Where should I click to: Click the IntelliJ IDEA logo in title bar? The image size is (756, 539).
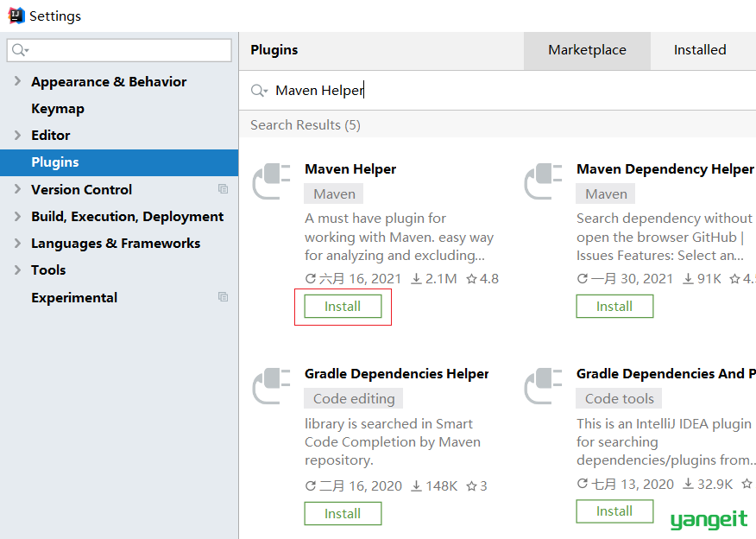16,16
